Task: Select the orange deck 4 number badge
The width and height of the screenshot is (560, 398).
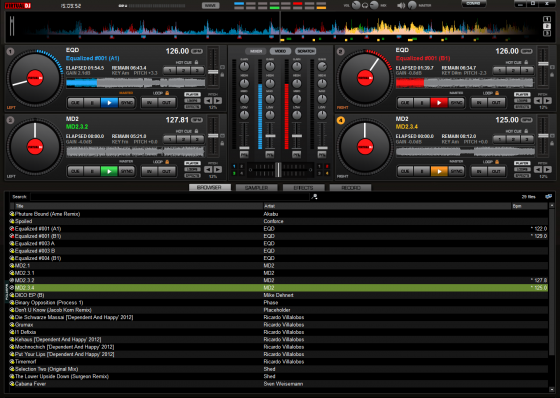Action: [340, 120]
